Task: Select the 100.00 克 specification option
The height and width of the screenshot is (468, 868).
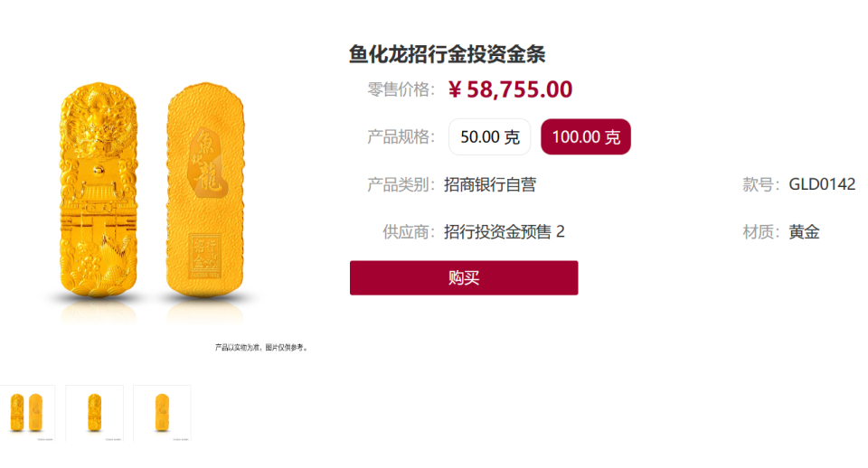Action: (x=586, y=136)
